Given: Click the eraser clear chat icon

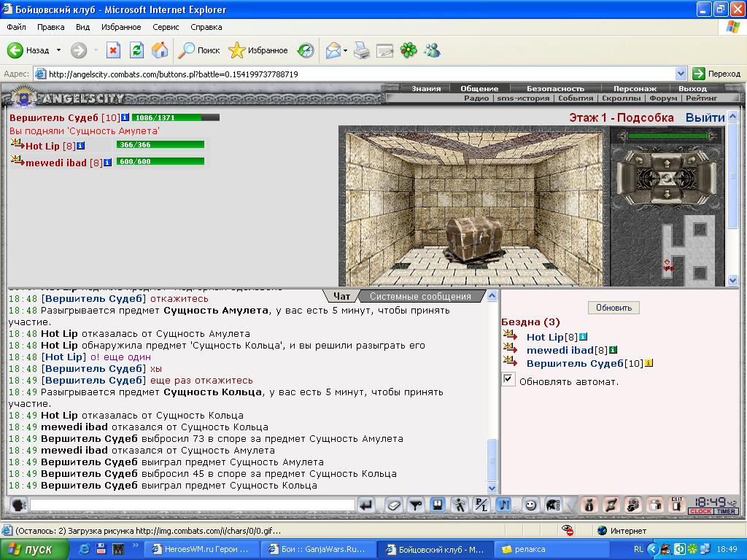Looking at the screenshot, I should [x=393, y=505].
